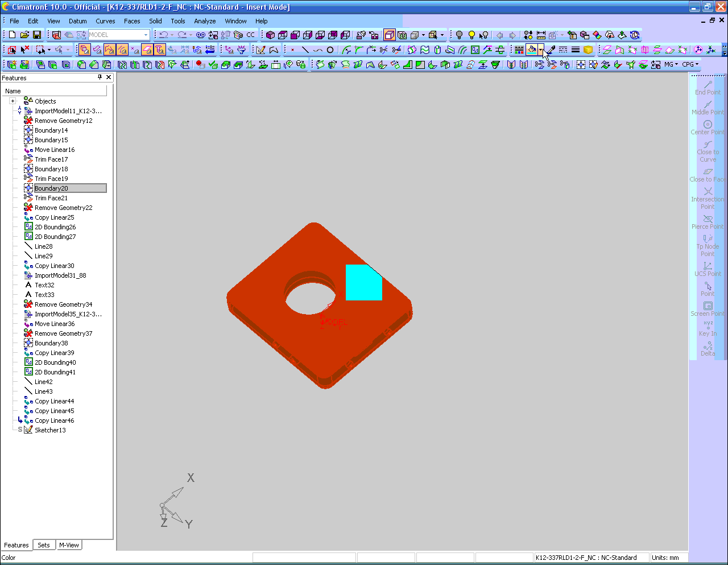Open the File menu

(x=14, y=21)
